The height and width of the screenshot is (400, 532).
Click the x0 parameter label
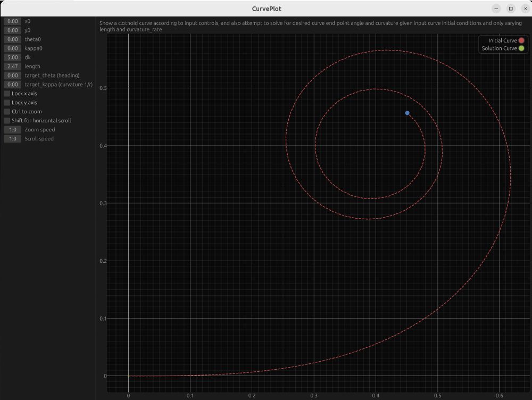pyautogui.click(x=27, y=21)
